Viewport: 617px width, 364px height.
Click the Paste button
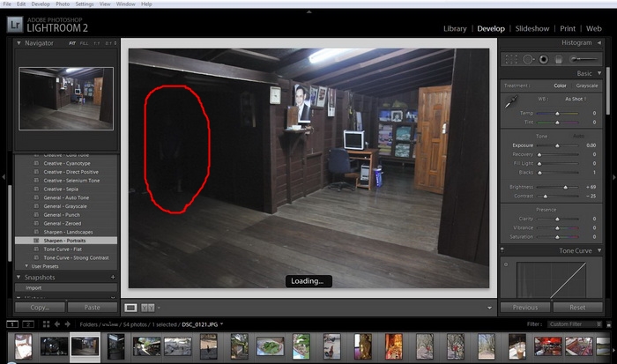(92, 308)
